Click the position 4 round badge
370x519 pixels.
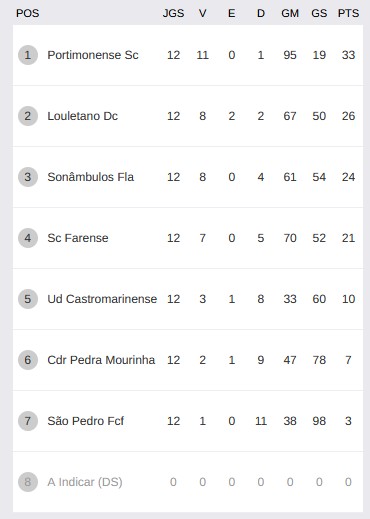[x=28, y=238]
